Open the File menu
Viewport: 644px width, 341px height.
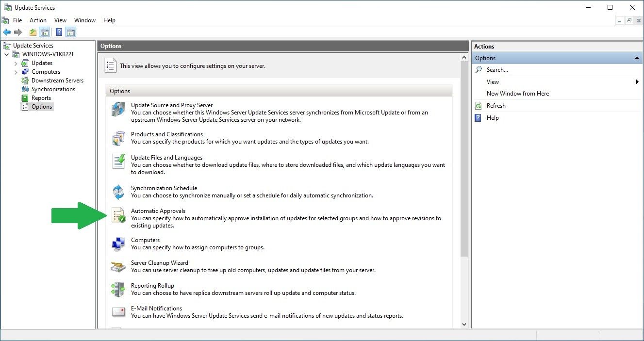(17, 20)
